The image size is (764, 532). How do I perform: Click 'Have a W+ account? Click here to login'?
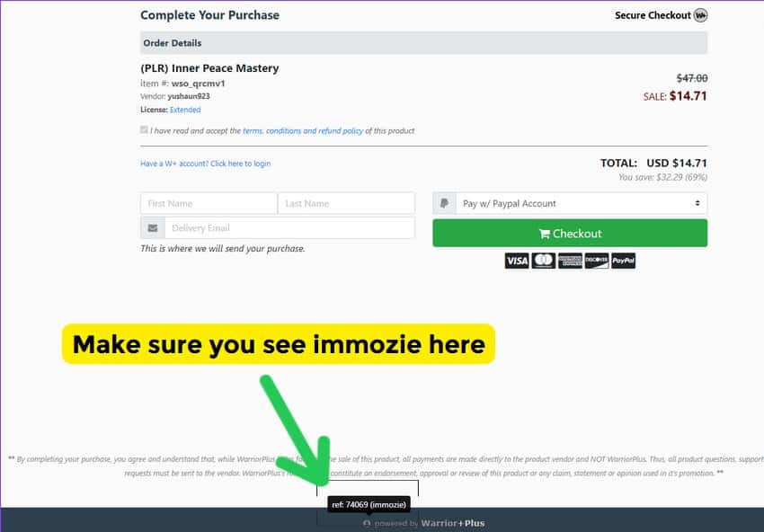click(x=205, y=164)
